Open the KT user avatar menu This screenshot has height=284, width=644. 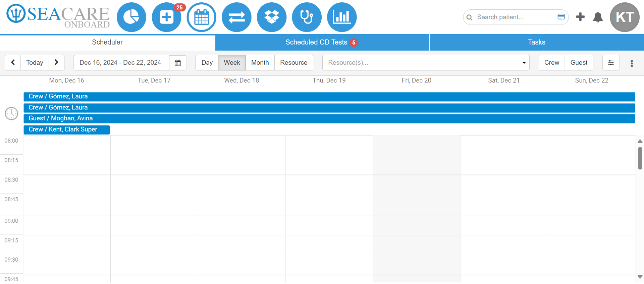point(625,17)
